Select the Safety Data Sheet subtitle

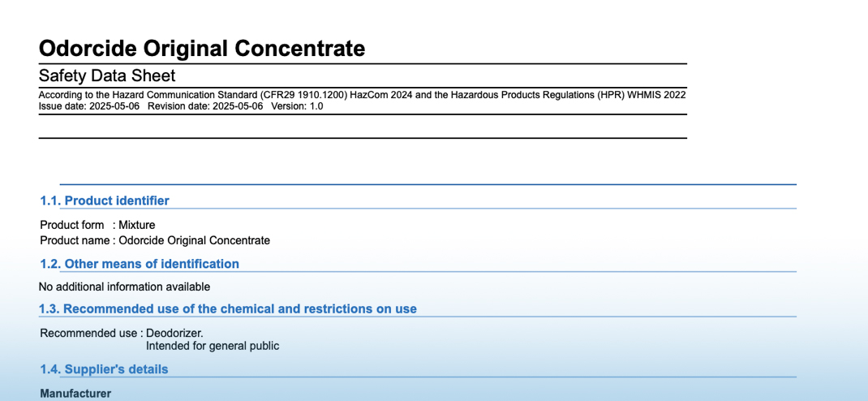tap(107, 75)
